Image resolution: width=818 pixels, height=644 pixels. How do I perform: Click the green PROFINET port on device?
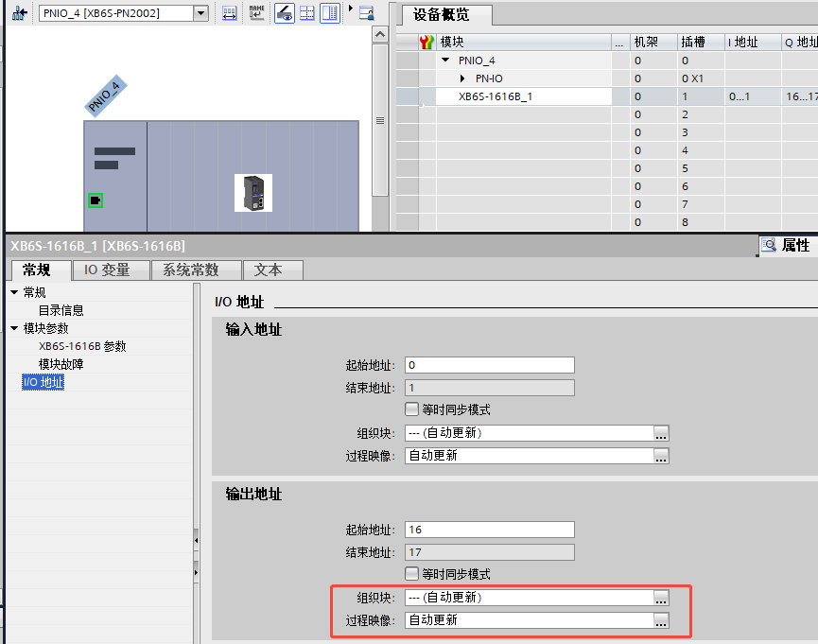(95, 200)
